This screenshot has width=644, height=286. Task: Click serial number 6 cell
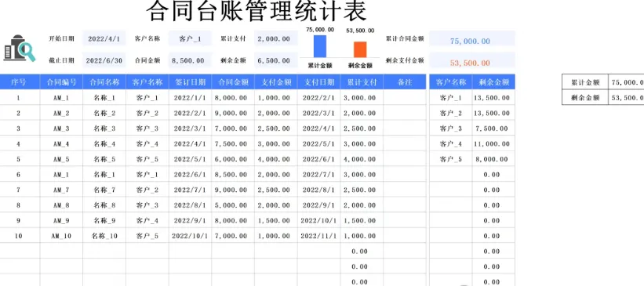point(19,175)
